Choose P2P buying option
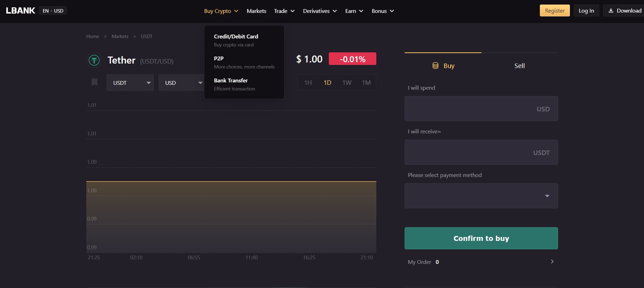 (244, 62)
